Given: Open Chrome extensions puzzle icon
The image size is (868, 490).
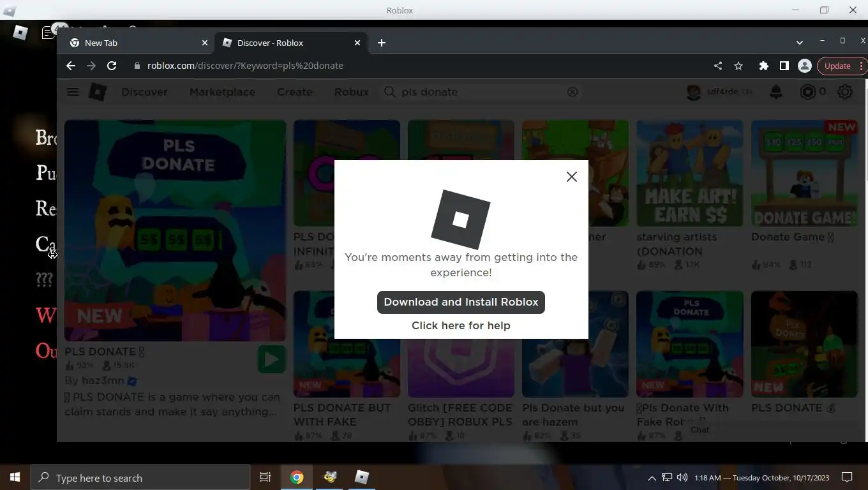Looking at the screenshot, I should tap(763, 66).
